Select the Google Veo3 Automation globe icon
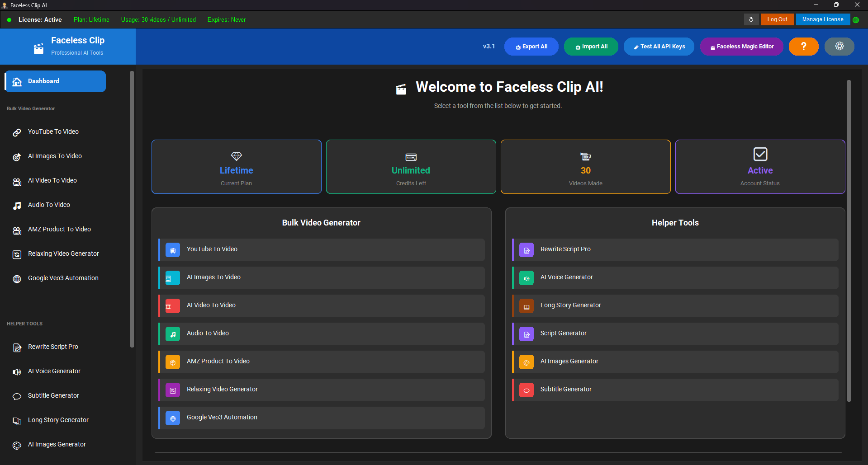The height and width of the screenshot is (465, 868). pos(17,279)
